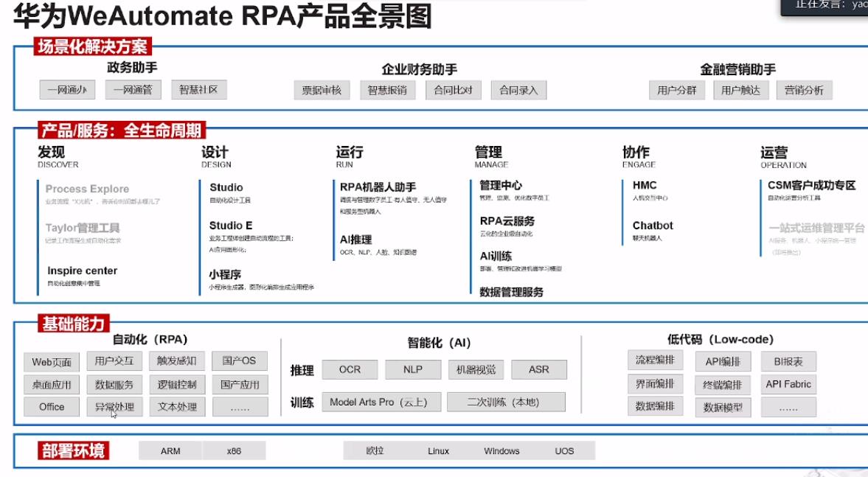Select the Web页面 automation box
The width and height of the screenshot is (868, 477).
[52, 362]
